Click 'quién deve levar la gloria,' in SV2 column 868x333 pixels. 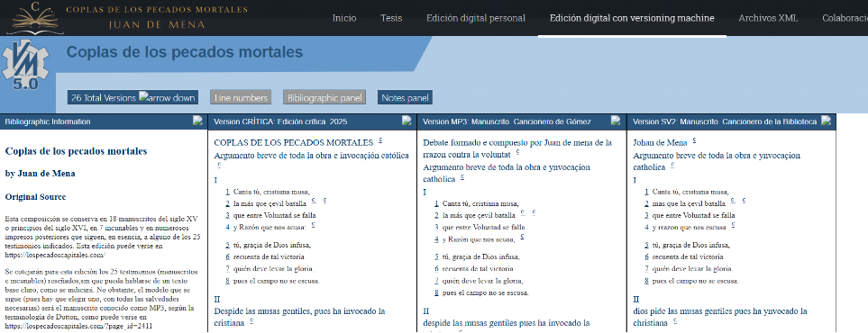[x=692, y=269]
